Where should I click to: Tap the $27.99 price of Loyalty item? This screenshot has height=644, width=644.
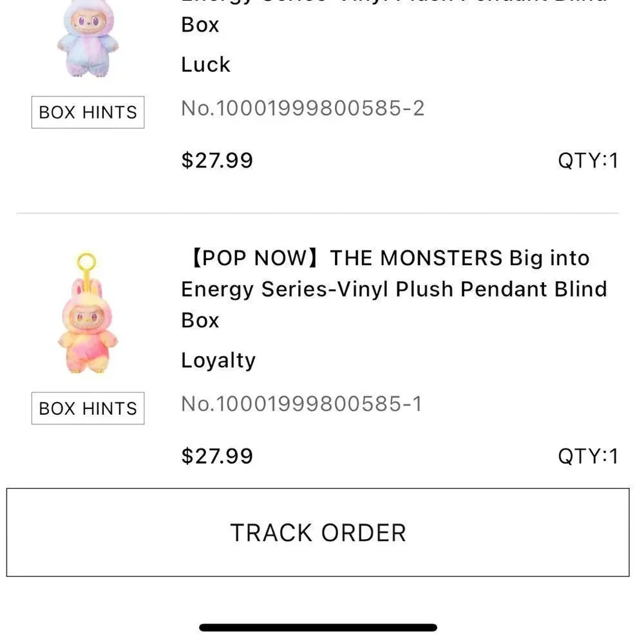click(217, 456)
